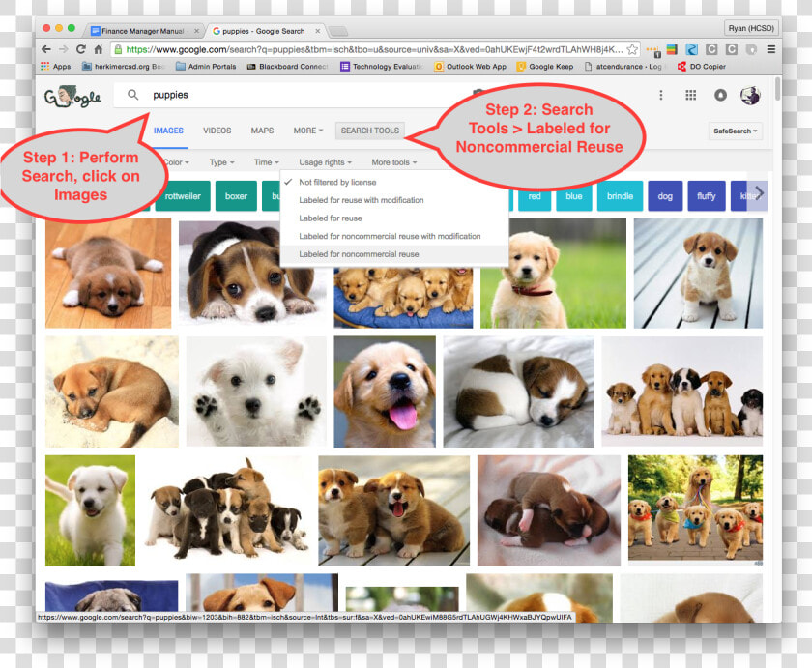
Task: Open herkimercsd.org bookmark
Action: tap(124, 67)
